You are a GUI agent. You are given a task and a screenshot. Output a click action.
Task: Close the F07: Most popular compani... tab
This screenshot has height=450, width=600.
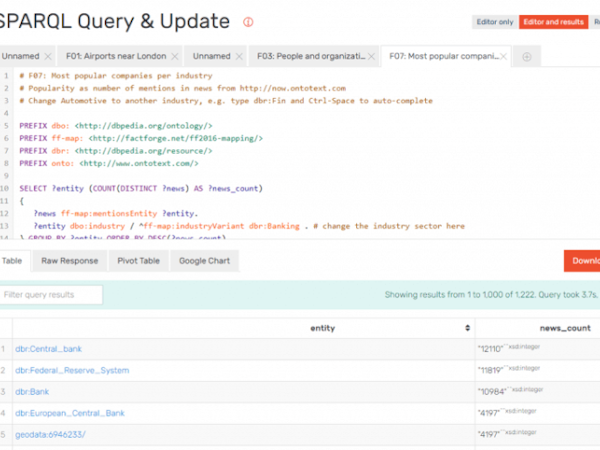coord(504,57)
